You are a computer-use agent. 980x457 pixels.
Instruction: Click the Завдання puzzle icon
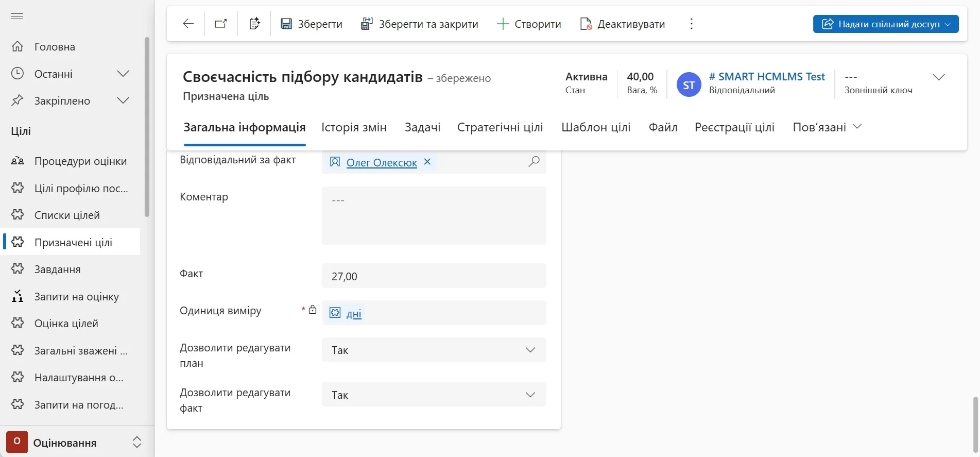(x=18, y=269)
